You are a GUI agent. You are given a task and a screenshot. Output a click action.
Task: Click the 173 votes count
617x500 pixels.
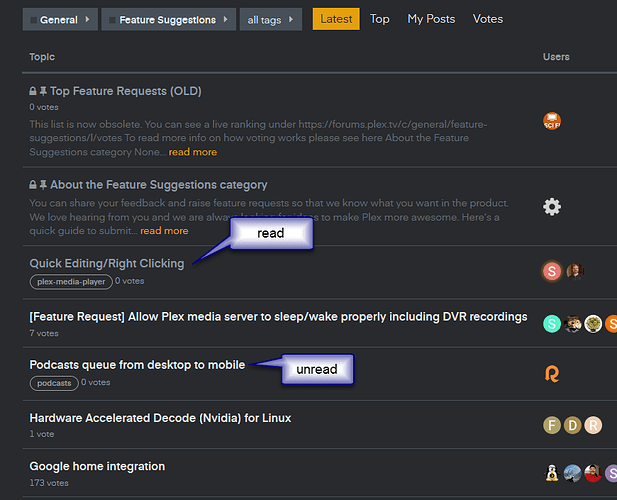[49, 483]
